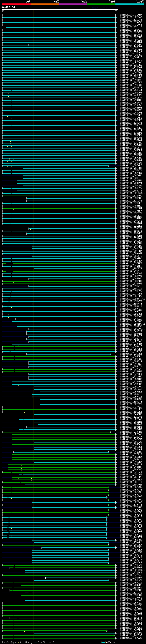Select the UniRef100_Q6VR11 label

click(131, 306)
